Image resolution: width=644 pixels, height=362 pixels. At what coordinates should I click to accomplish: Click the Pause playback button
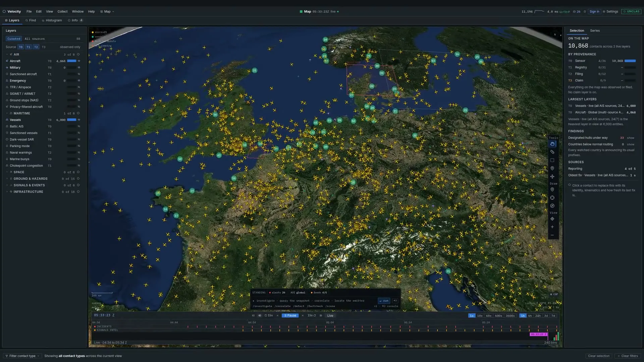point(290,315)
